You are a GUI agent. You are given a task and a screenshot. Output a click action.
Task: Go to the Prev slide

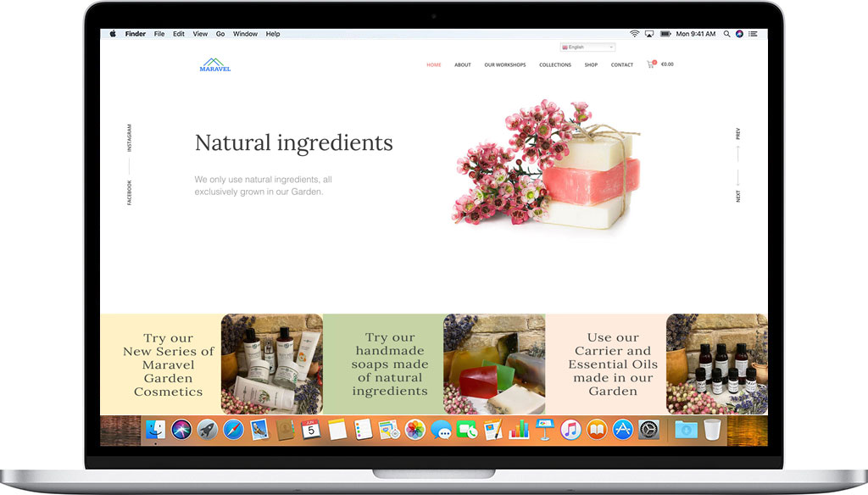[738, 134]
